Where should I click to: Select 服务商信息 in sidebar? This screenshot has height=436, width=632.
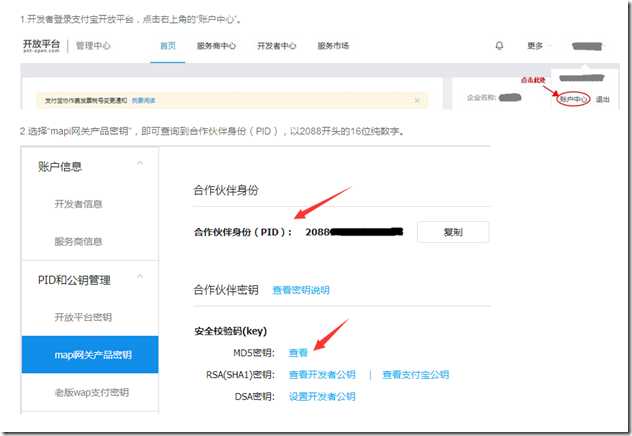point(78,241)
